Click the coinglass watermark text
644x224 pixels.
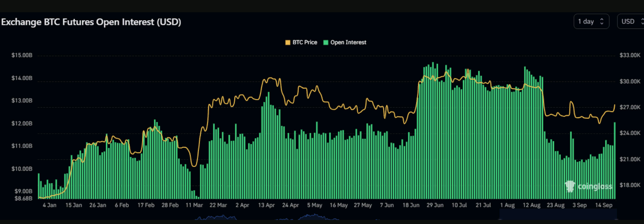[x=595, y=186]
